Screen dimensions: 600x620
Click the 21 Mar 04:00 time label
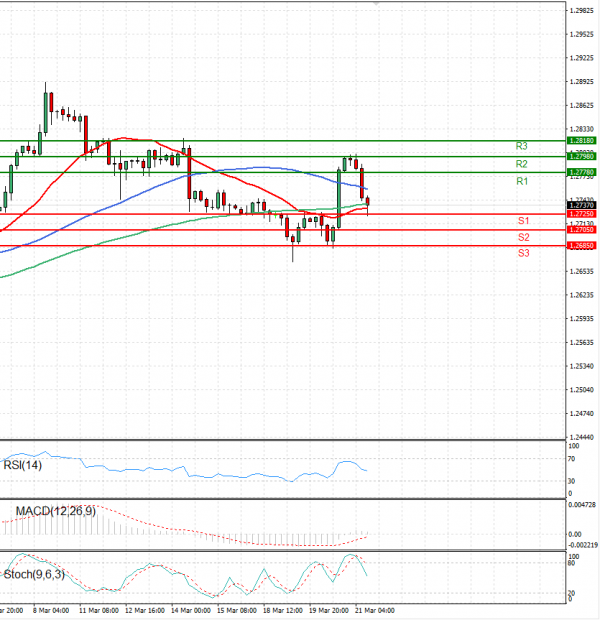pyautogui.click(x=375, y=611)
